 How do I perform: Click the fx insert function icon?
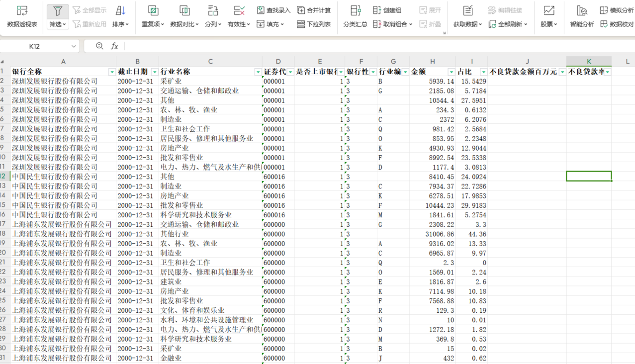point(114,46)
